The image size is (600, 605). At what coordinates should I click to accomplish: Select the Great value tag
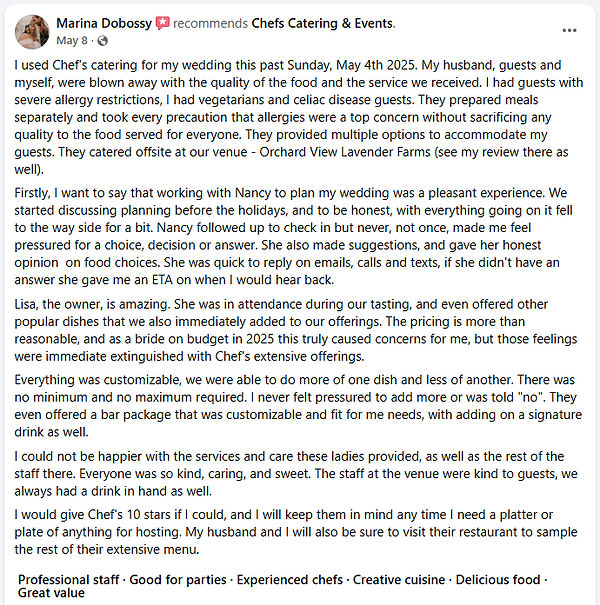point(51,593)
